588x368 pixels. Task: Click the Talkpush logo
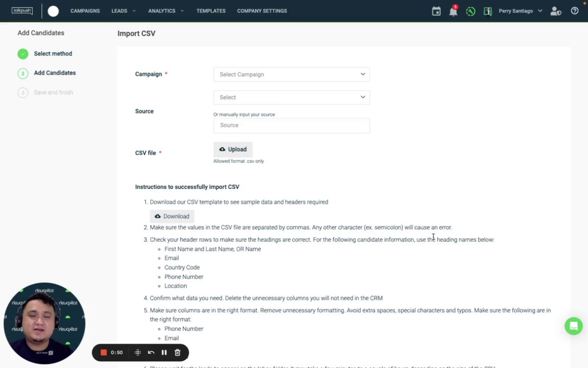22,11
